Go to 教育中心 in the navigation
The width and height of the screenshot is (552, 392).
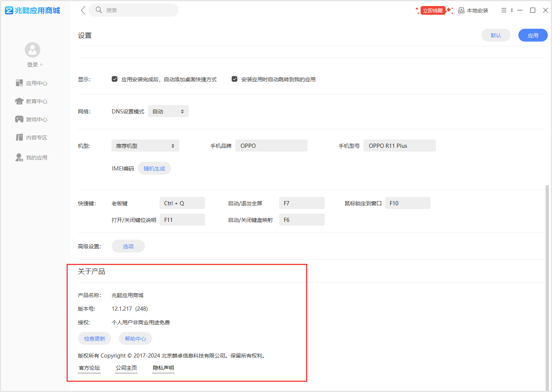[19, 101]
